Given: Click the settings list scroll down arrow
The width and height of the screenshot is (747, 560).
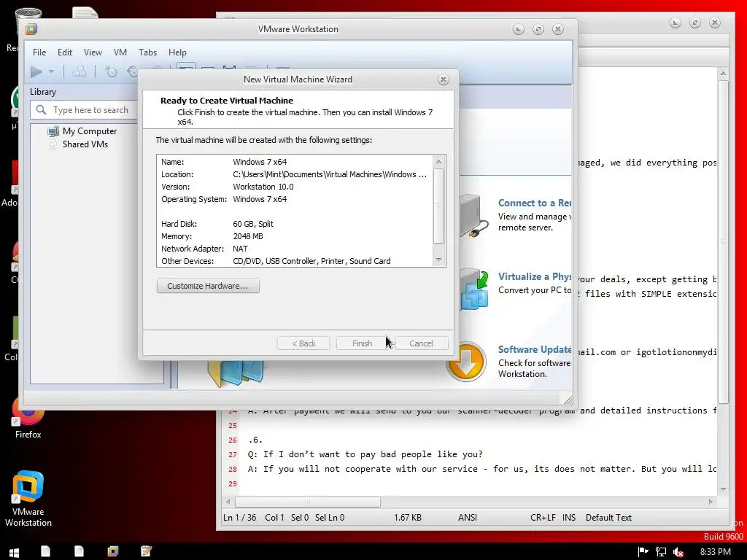Looking at the screenshot, I should pyautogui.click(x=438, y=260).
